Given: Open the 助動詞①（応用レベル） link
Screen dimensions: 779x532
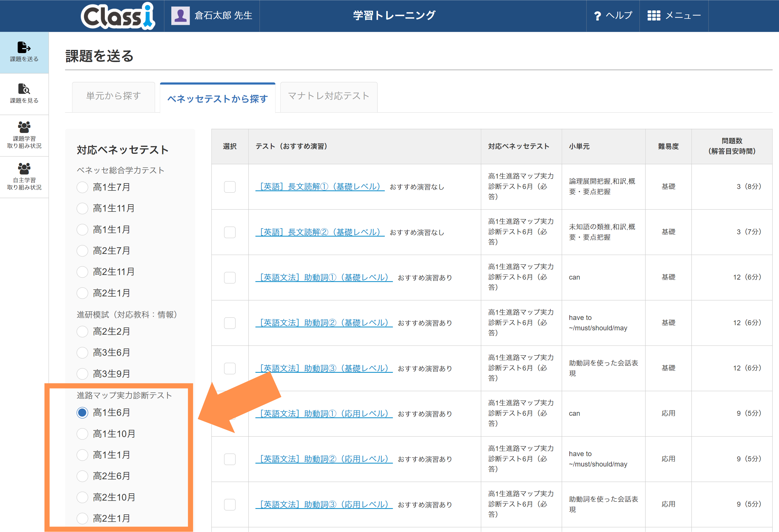Looking at the screenshot, I should (x=324, y=414).
